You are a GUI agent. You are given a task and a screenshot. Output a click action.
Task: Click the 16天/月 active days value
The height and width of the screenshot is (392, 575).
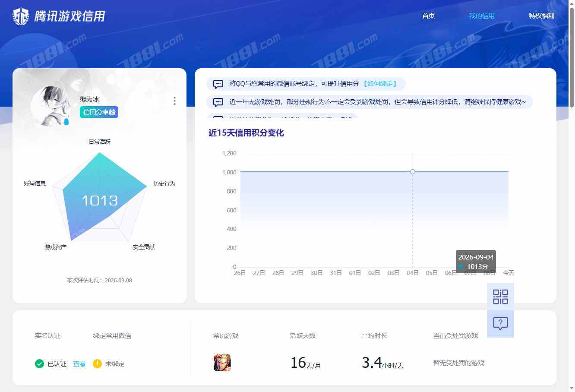[306, 363]
